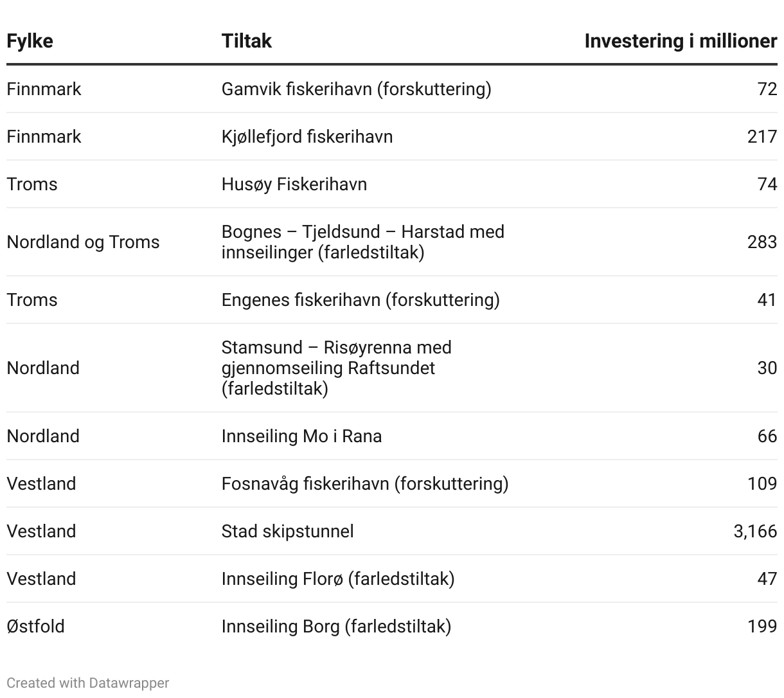Click the Østfold county cell

click(35, 626)
